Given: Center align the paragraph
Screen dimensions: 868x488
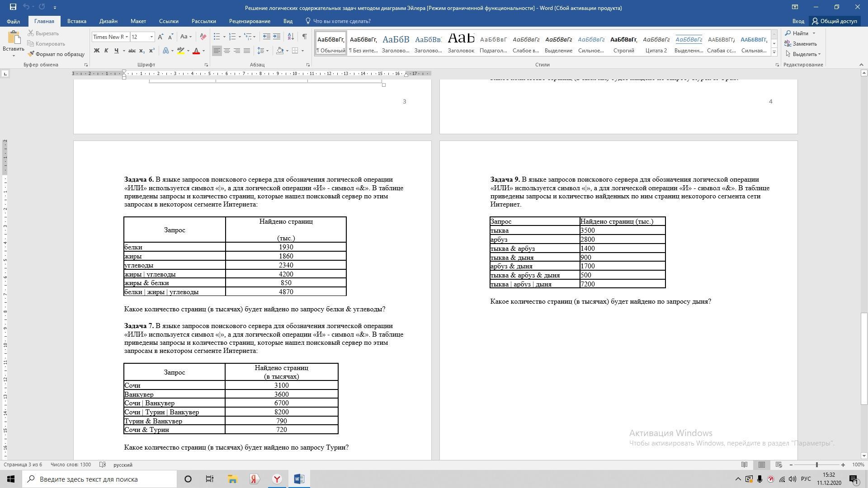Looking at the screenshot, I should (x=227, y=51).
